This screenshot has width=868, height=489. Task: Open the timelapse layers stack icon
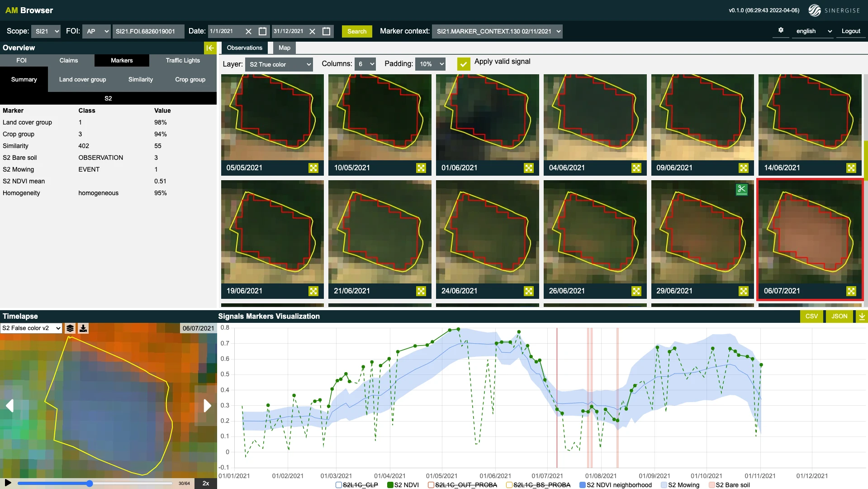point(70,328)
